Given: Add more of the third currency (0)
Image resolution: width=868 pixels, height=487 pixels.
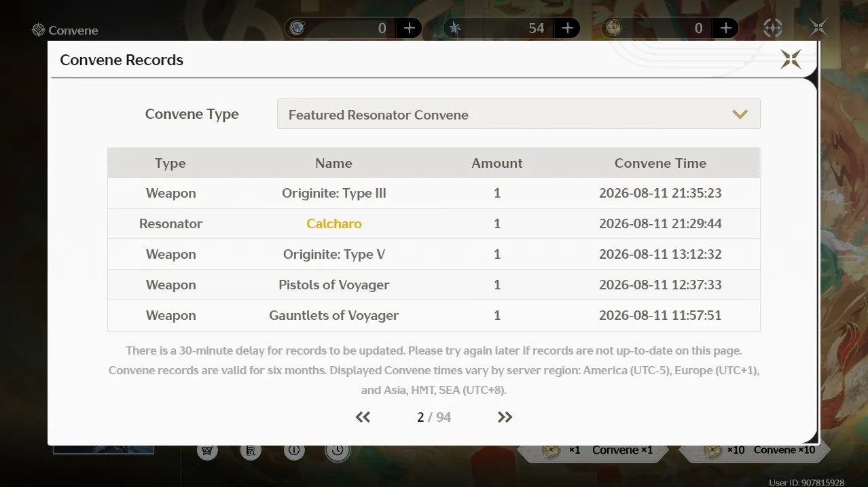Looking at the screenshot, I should (726, 28).
